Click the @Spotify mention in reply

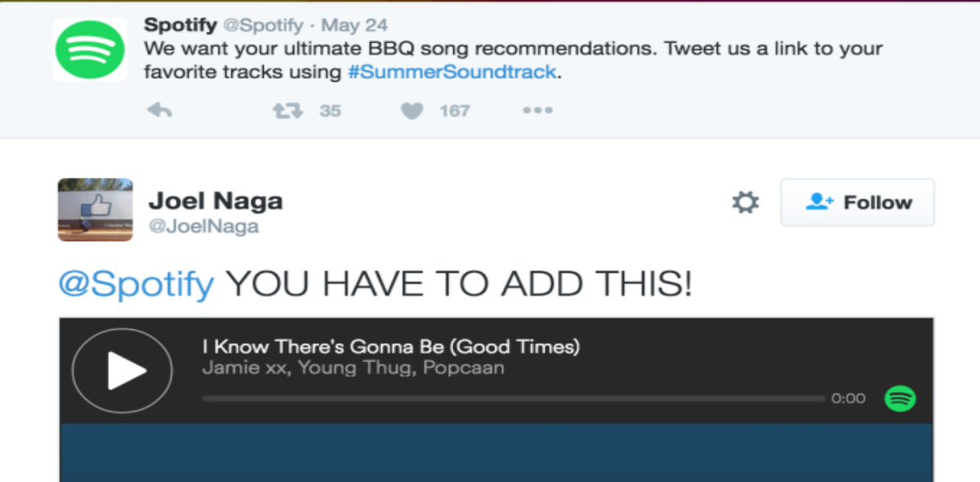pyautogui.click(x=136, y=284)
